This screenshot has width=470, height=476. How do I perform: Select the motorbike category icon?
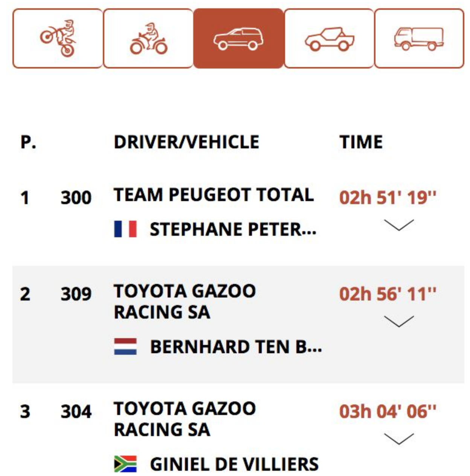click(x=58, y=38)
